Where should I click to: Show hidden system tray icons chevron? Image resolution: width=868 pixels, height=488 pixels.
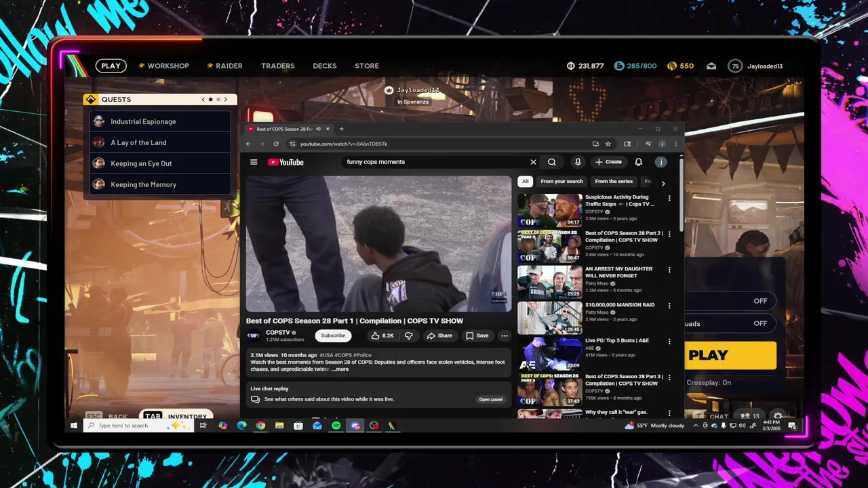[696, 426]
